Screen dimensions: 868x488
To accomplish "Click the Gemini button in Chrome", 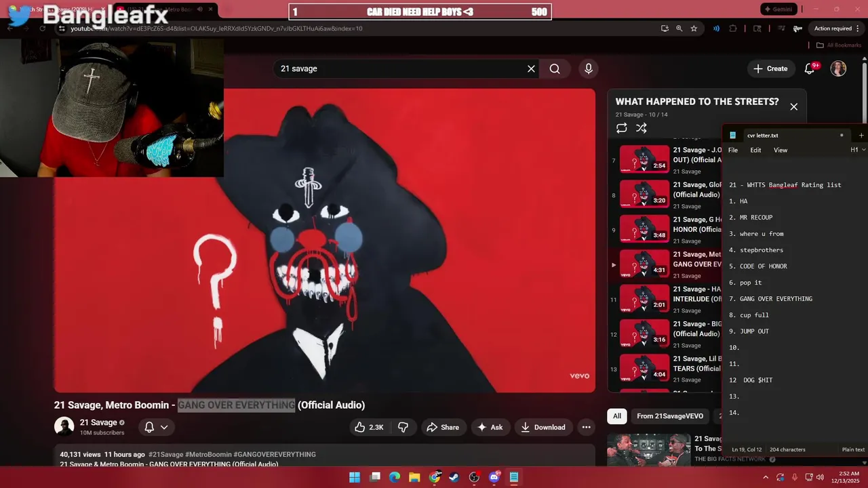I will point(778,9).
